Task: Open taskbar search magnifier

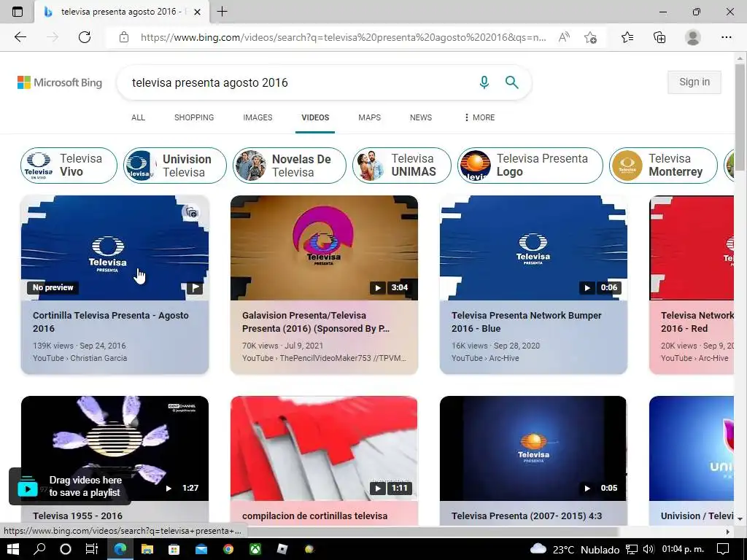Action: (x=39, y=549)
